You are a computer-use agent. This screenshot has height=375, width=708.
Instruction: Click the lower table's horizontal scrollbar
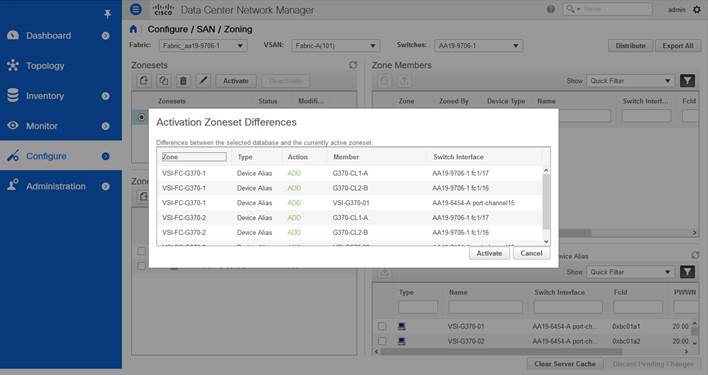click(501, 351)
